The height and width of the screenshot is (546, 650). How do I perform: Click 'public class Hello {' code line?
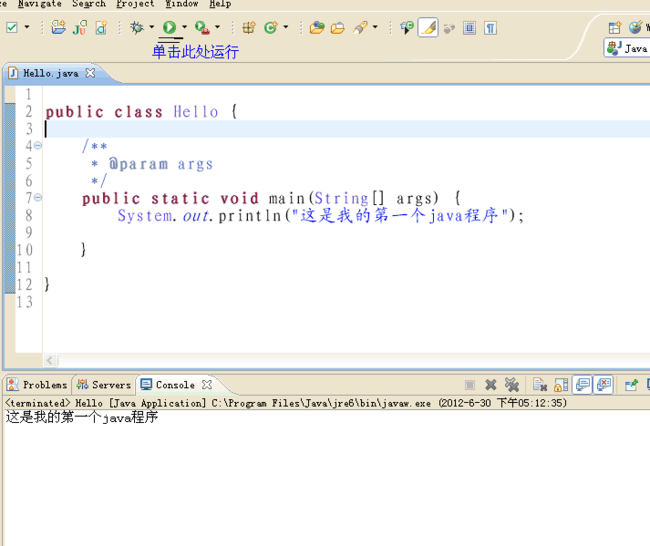[141, 112]
